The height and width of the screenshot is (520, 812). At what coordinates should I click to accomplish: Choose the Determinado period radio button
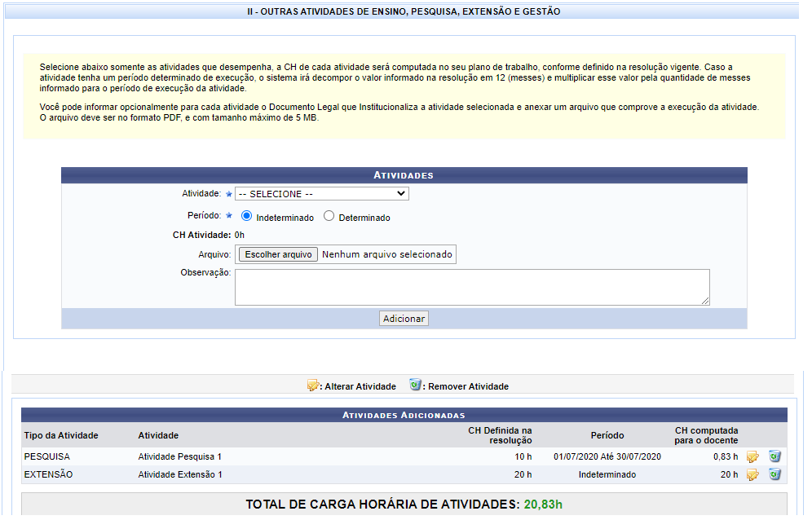[329, 217]
